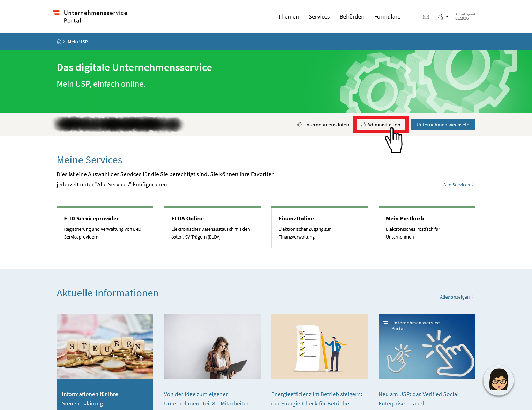The width and height of the screenshot is (532, 410).
Task: Open Energieeffizienz im Betrieb steigern article
Action: pyautogui.click(x=317, y=398)
